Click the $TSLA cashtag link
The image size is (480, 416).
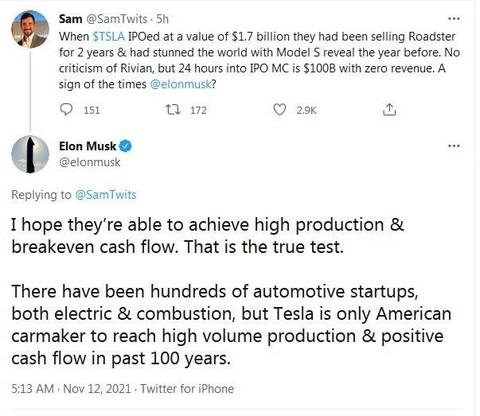pyautogui.click(x=109, y=37)
